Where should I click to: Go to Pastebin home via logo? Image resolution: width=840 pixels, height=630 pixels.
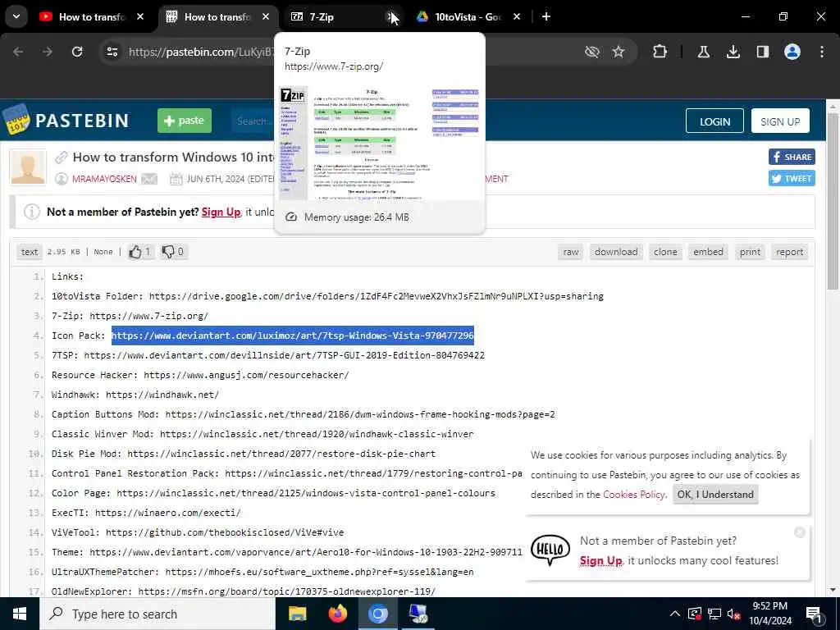(66, 120)
